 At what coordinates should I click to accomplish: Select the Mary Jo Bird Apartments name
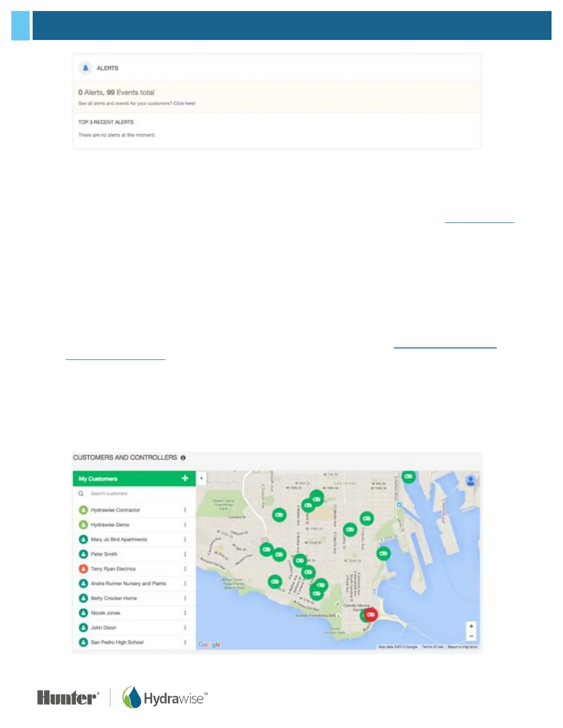[119, 540]
